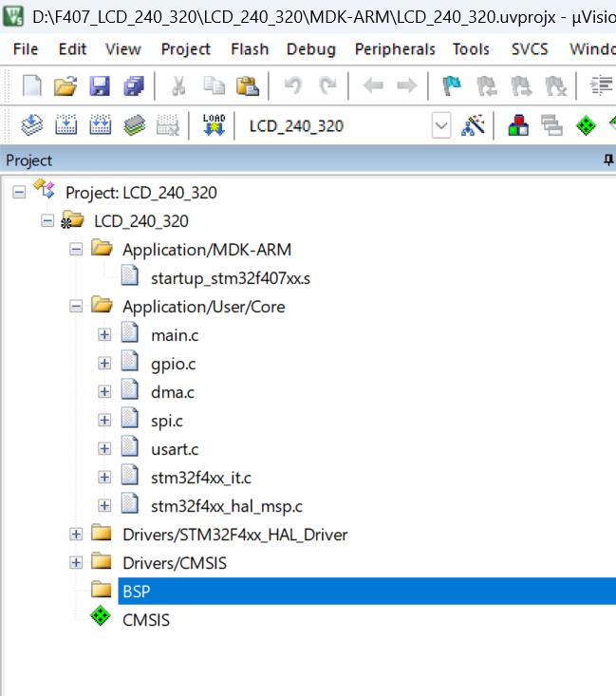Download to flash with LOAD icon
Image resolution: width=616 pixels, height=696 pixels.
pos(214,124)
